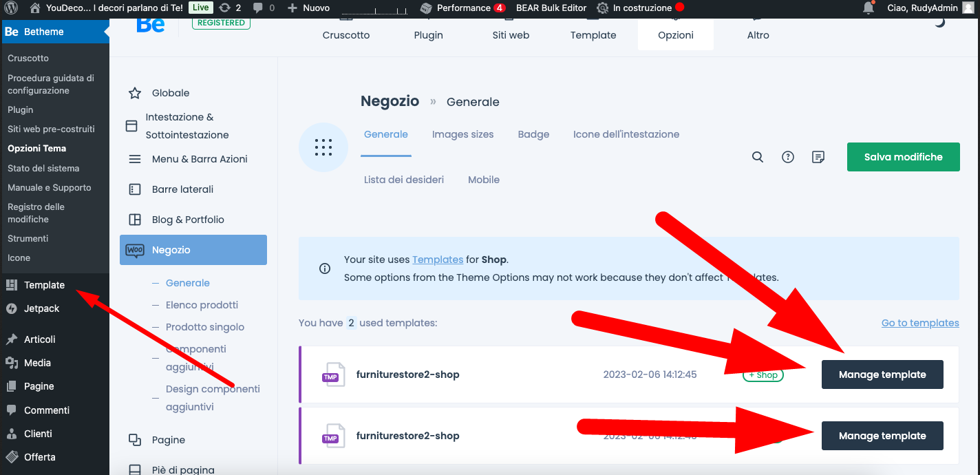Open Siti web pre-costruiti menu entry
The height and width of the screenshot is (475, 980).
pyautogui.click(x=52, y=129)
